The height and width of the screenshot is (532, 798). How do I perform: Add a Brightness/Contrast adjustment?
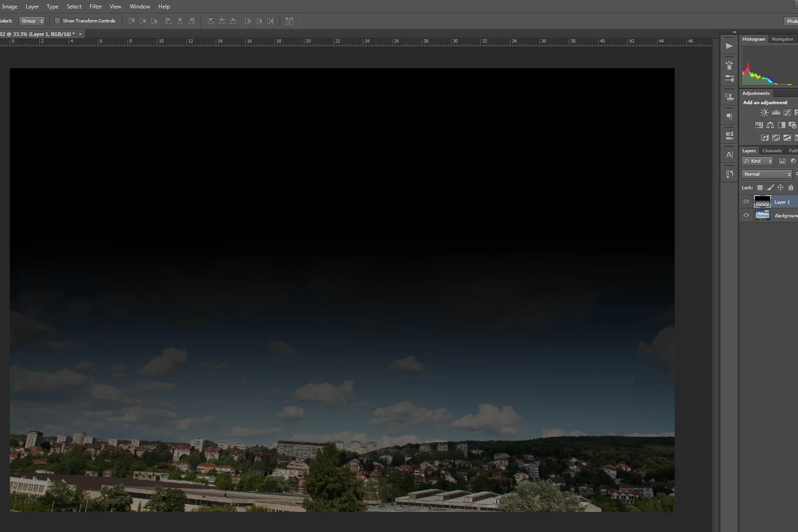(x=764, y=113)
